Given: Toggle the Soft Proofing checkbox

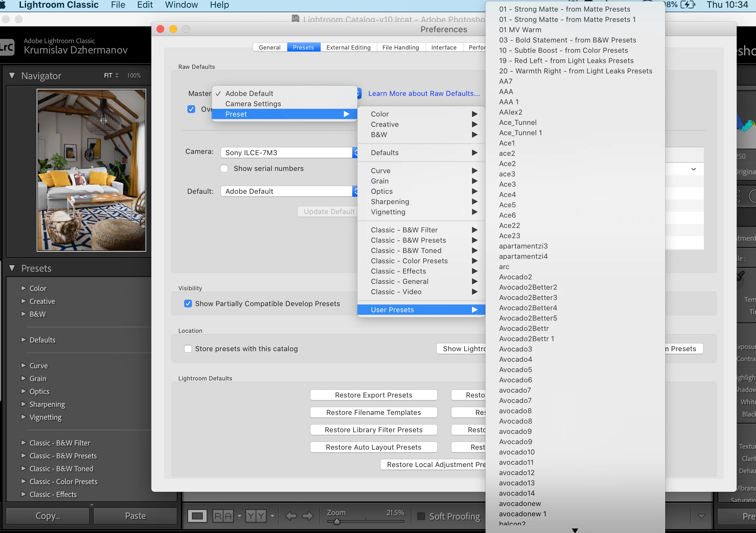Looking at the screenshot, I should click(421, 516).
